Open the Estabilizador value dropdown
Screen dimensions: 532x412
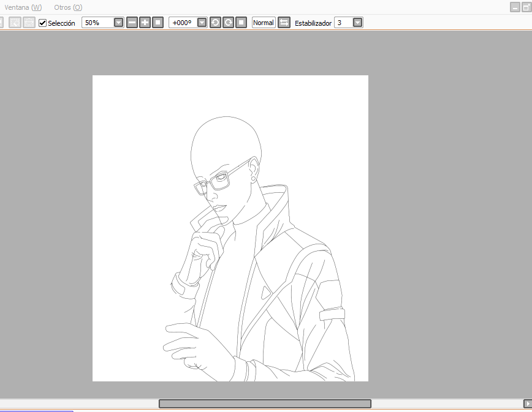click(x=357, y=23)
